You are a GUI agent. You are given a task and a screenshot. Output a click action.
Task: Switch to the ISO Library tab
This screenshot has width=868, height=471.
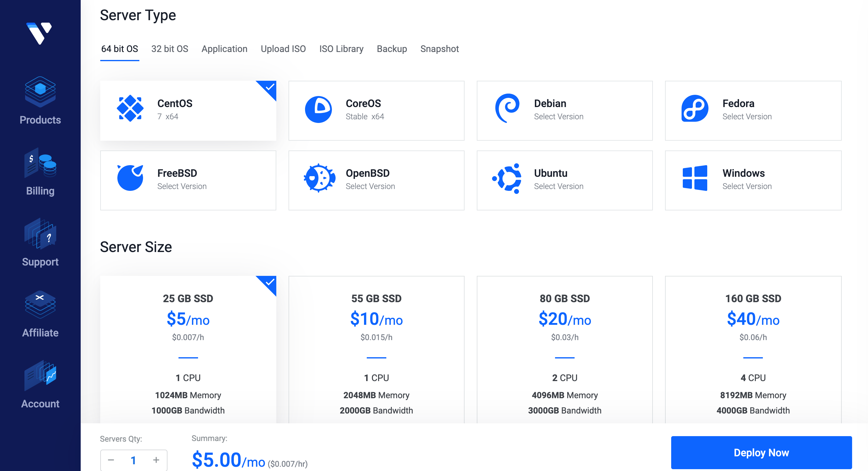pyautogui.click(x=341, y=49)
